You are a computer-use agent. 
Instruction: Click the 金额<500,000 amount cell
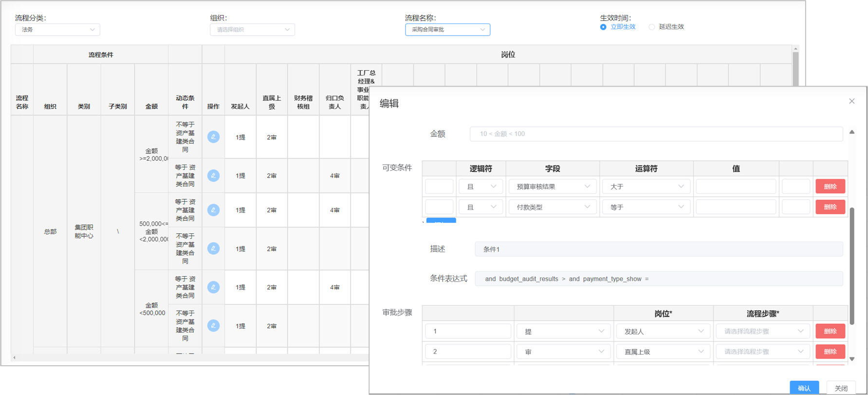coord(151,309)
